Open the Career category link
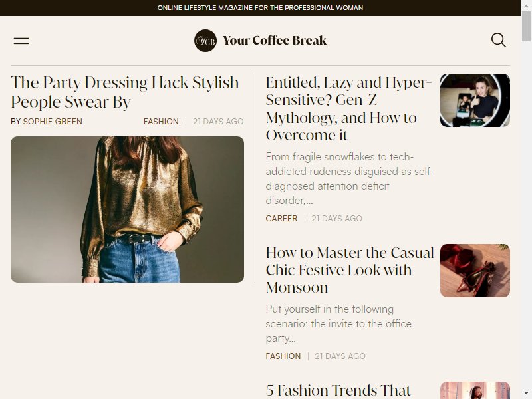Viewport: 532px width, 399px height. pos(281,219)
